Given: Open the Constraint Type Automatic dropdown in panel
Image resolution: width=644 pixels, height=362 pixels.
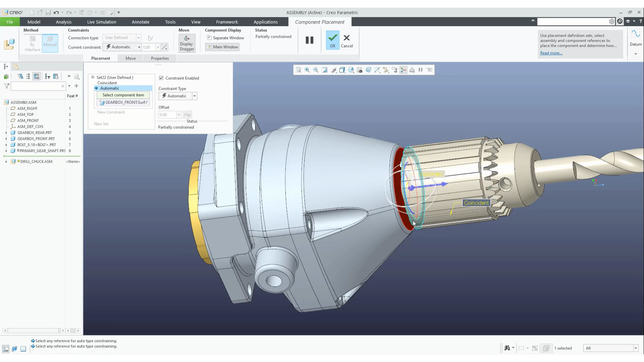Looking at the screenshot, I should coord(178,96).
